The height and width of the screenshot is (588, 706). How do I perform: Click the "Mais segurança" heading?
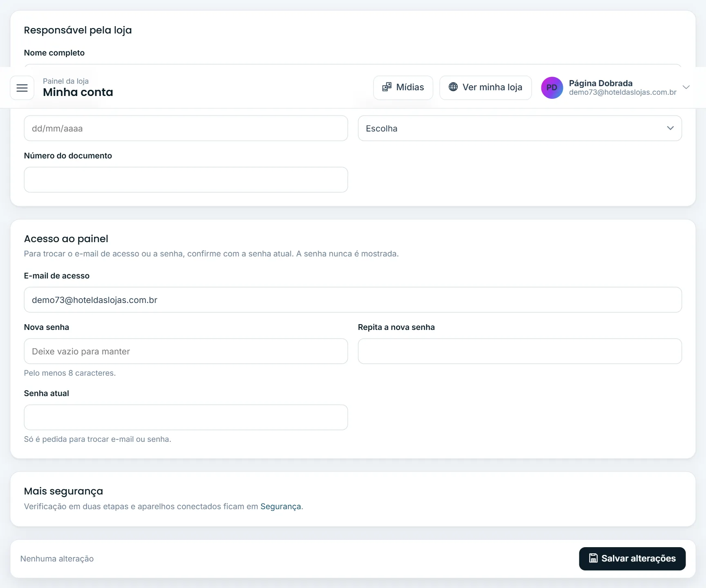63,491
